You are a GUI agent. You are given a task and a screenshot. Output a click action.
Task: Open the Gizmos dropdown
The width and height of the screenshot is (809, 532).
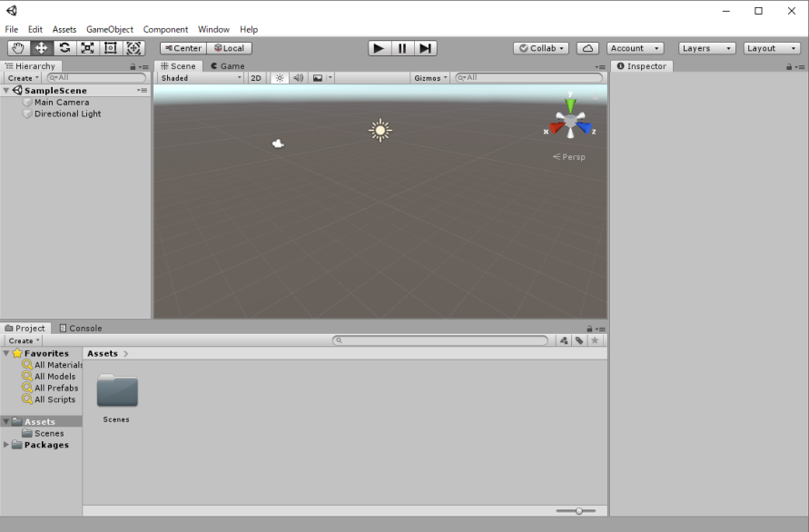click(x=430, y=78)
